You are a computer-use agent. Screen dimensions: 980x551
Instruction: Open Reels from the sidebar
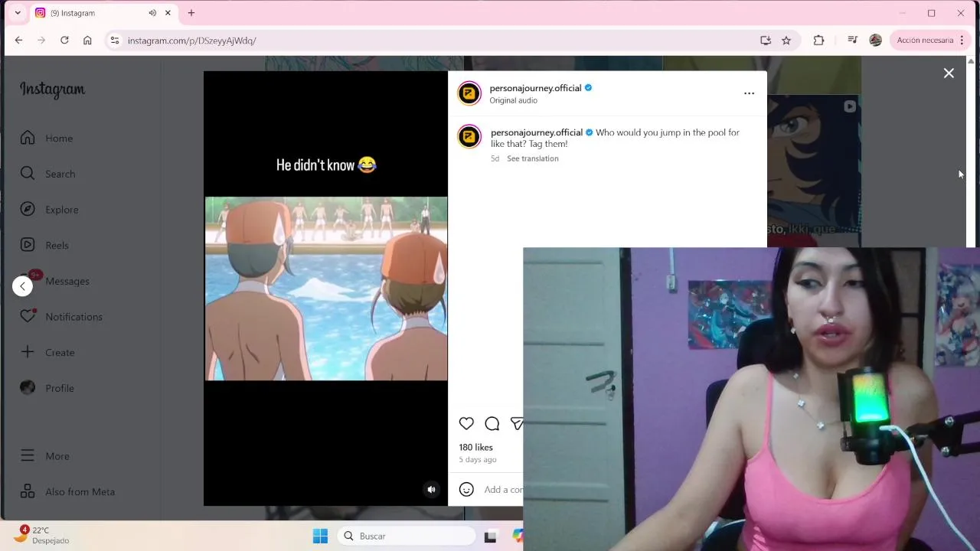click(x=44, y=245)
